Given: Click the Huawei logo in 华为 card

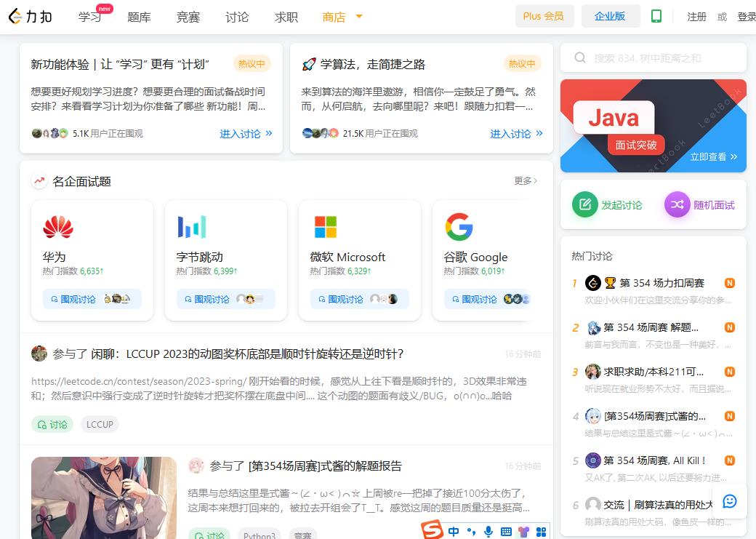Looking at the screenshot, I should click(58, 227).
